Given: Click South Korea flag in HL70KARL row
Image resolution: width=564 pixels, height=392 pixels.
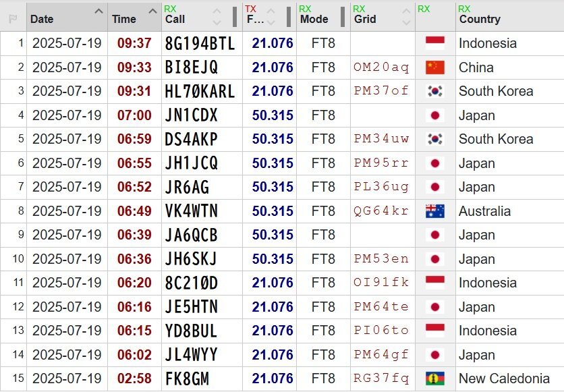Looking at the screenshot, I should pos(435,91).
